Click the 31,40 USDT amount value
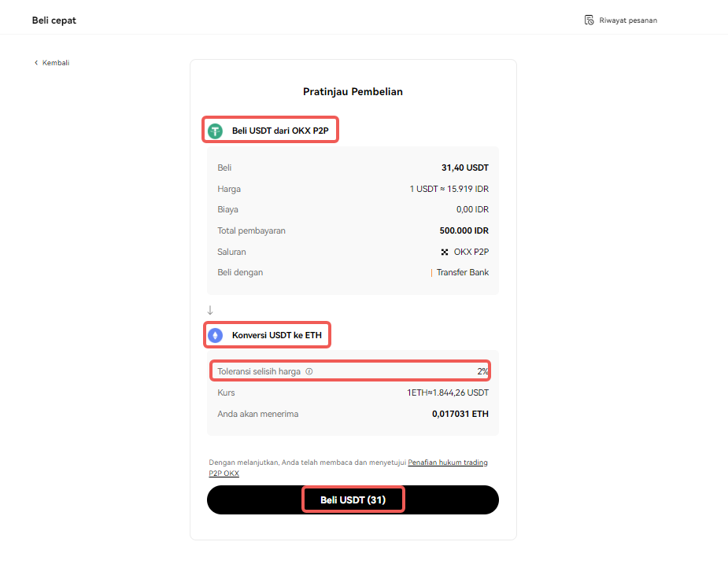This screenshot has width=728, height=575. point(465,168)
